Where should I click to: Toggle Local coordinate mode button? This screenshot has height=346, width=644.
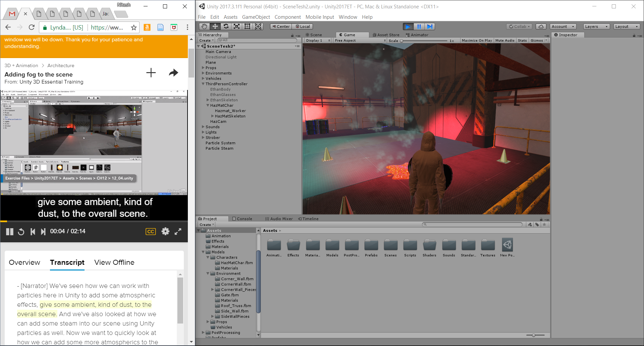pyautogui.click(x=303, y=27)
